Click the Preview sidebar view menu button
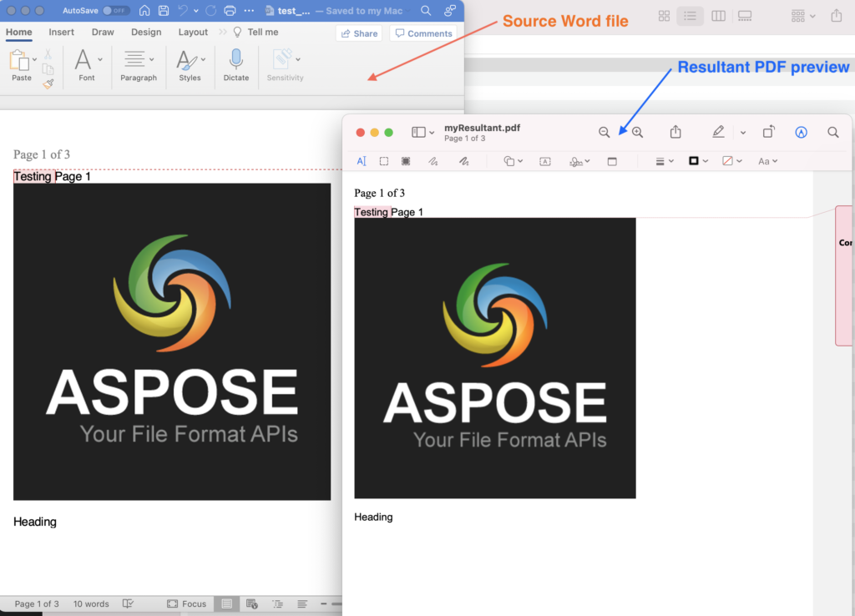Viewport: 855px width, 616px height. (422, 133)
